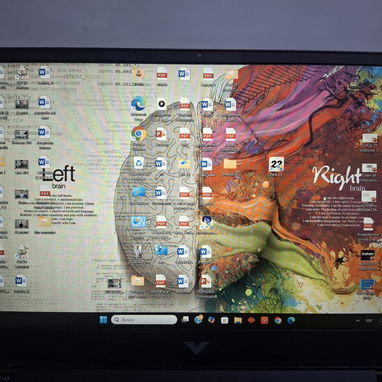Open the photo thumbnail beside the bottom folder
Image resolution: width=382 pixels, height=382 pixels.
114,283
